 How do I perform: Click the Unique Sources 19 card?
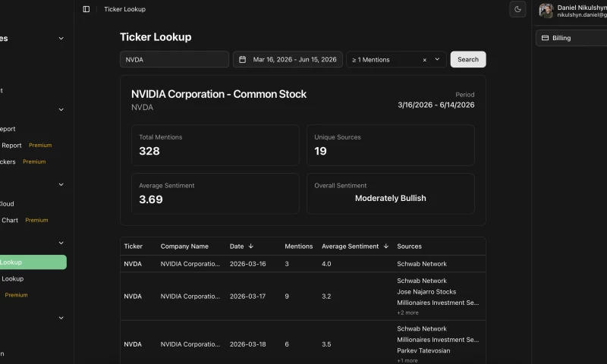(391, 145)
